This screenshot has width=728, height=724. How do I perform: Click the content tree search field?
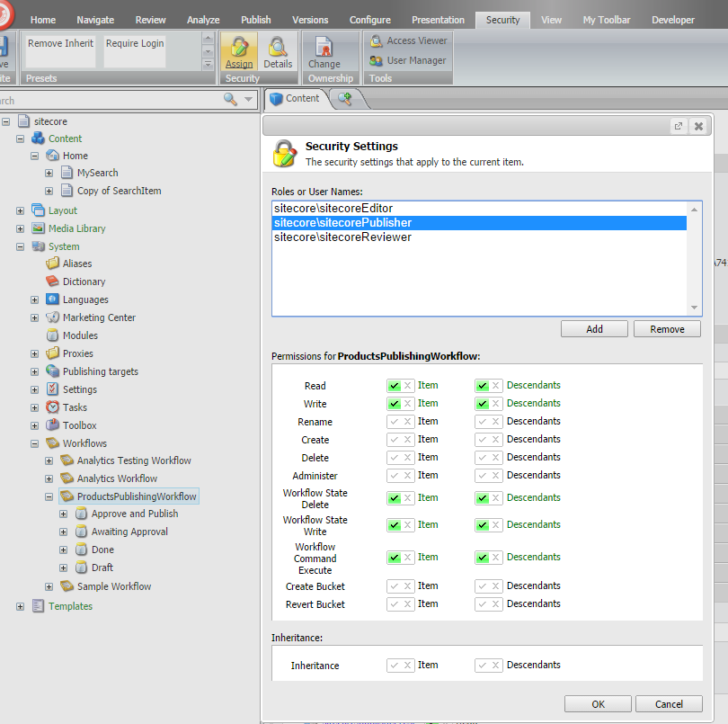coord(109,101)
